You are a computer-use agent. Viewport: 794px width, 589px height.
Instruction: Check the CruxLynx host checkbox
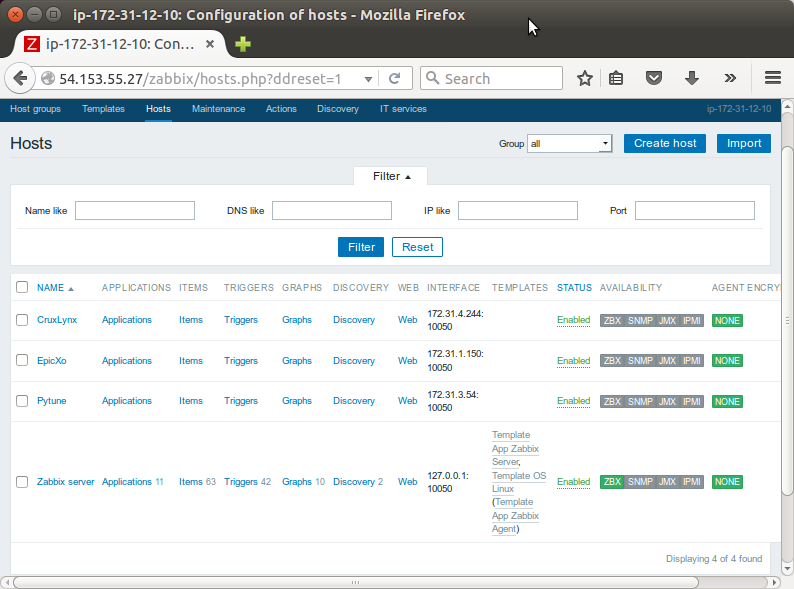pyautogui.click(x=22, y=320)
